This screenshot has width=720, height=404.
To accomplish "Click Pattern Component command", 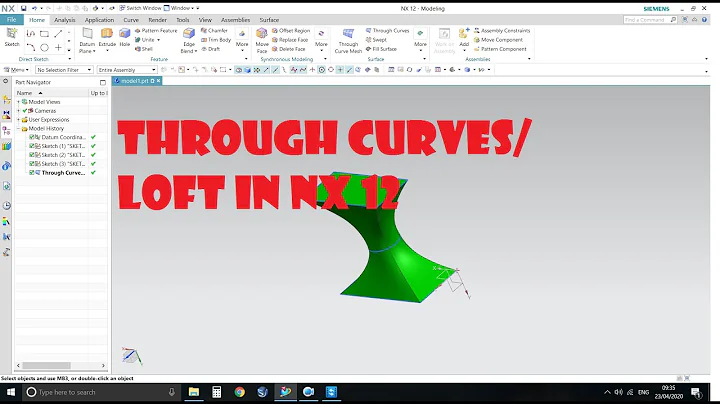I will 500,49.
